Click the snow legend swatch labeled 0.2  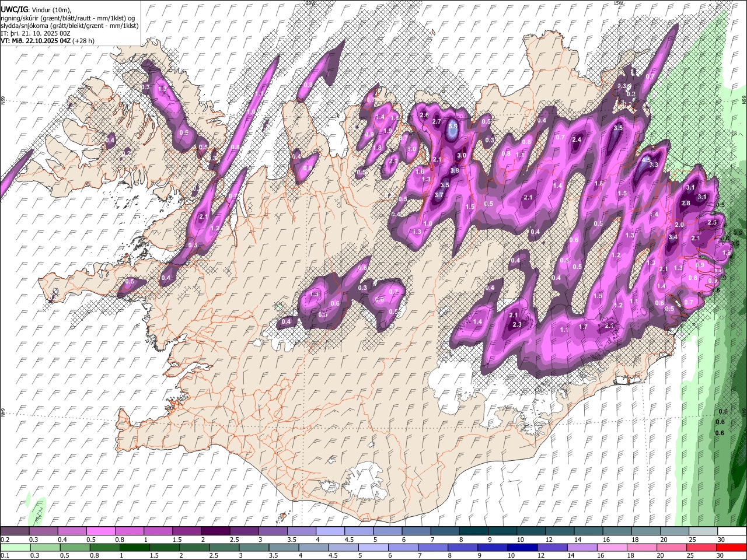tap(15, 531)
